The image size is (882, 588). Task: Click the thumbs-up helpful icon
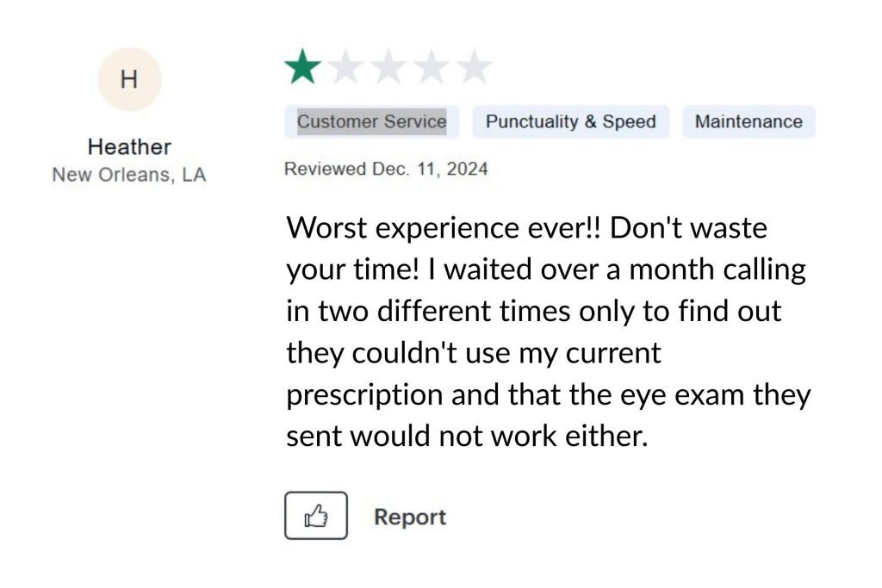(316, 516)
